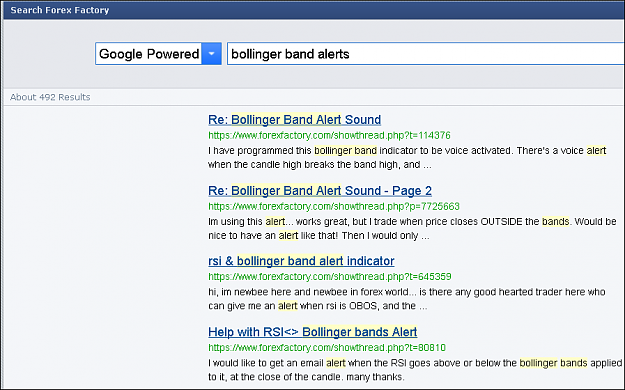The height and width of the screenshot is (390, 625).
Task: Click snippet starting 'I have programmed this bollinger band'
Action: [x=407, y=158]
